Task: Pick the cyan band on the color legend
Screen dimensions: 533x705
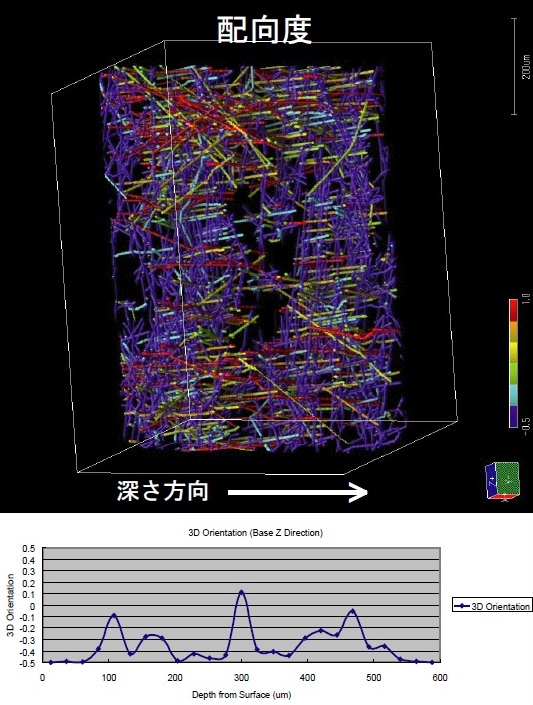Action: [513, 396]
